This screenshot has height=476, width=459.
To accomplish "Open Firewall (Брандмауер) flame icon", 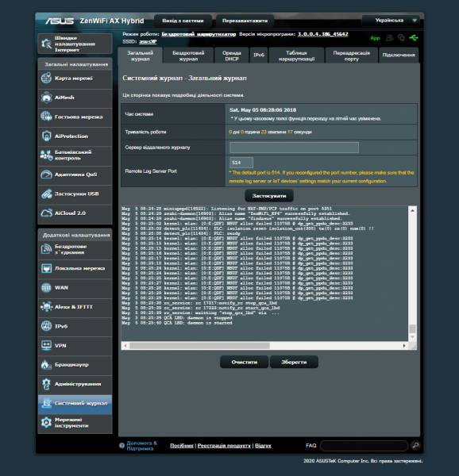I will click(46, 365).
